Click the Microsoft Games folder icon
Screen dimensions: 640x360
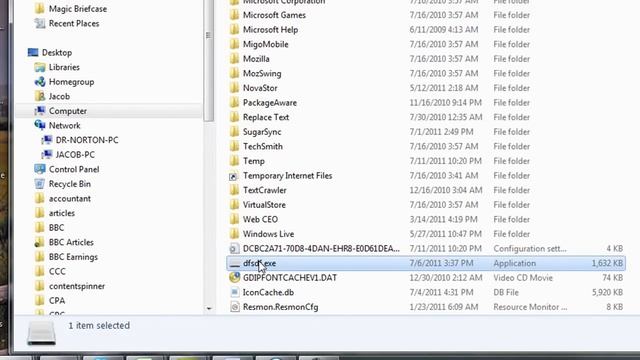coord(234,15)
